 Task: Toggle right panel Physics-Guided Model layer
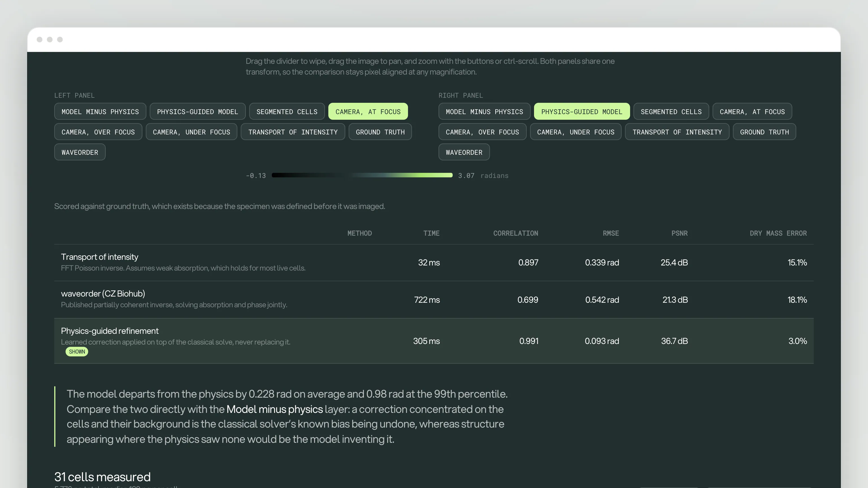click(581, 112)
